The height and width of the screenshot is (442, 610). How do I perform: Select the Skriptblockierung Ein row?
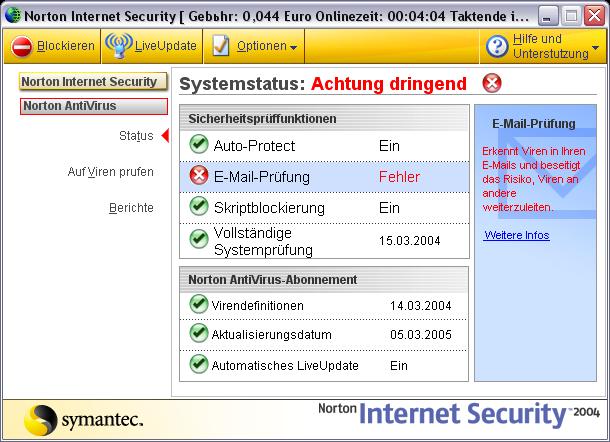click(x=324, y=208)
